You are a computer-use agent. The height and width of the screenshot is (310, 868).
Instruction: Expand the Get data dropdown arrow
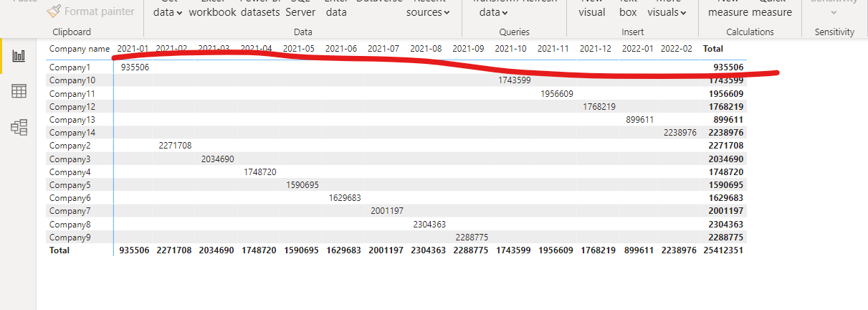[179, 12]
